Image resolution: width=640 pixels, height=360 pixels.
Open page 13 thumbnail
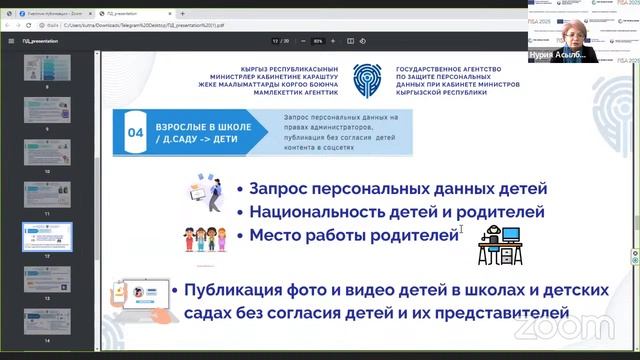point(47,279)
